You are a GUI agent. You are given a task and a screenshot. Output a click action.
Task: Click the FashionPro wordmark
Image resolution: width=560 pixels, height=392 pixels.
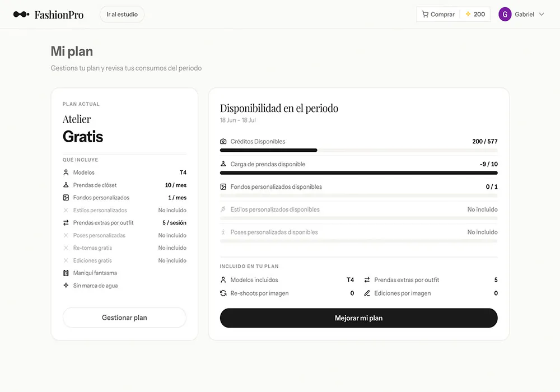[59, 15]
